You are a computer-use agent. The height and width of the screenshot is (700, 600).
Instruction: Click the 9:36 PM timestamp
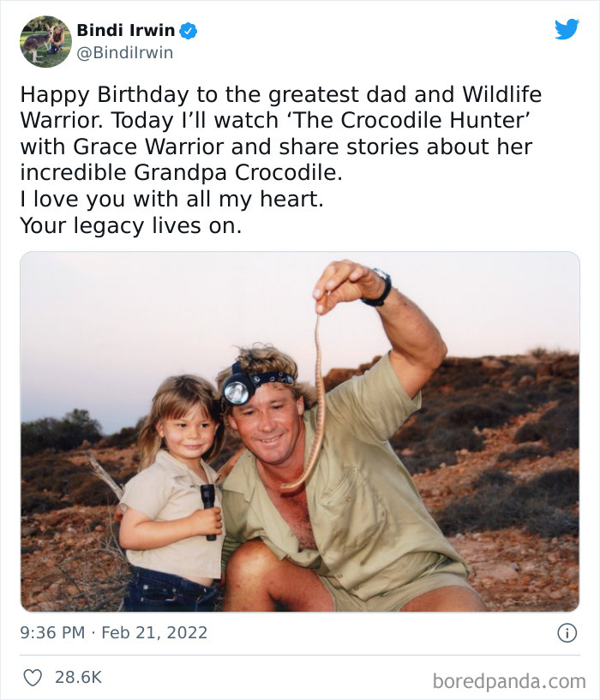pyautogui.click(x=52, y=633)
